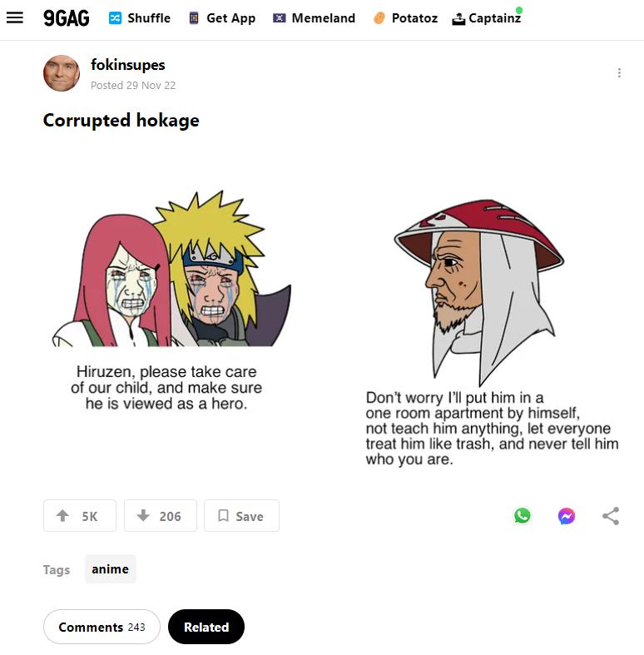Save the post with bookmark button
The height and width of the screenshot is (655, 644).
click(x=241, y=516)
